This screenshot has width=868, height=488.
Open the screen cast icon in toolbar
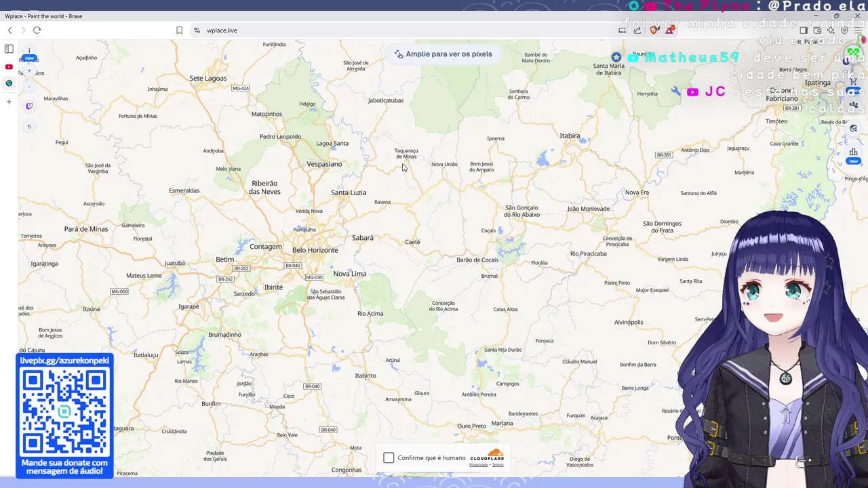pyautogui.click(x=623, y=30)
